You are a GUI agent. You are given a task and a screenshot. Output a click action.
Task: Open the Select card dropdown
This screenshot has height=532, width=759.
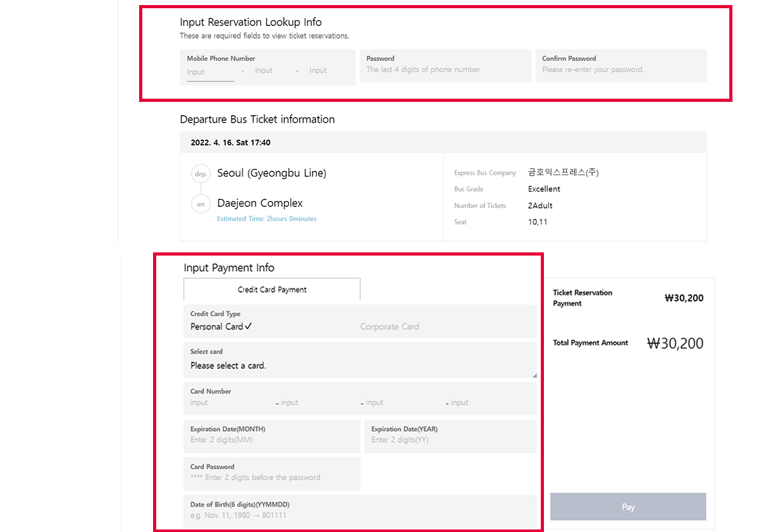[360, 360]
